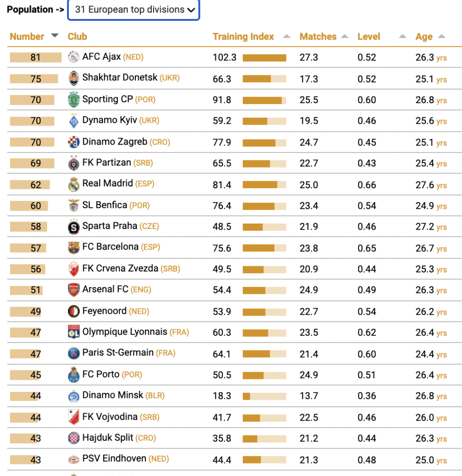Click the Arsenal FC badge
This screenshot has width=462, height=476.
click(74, 290)
